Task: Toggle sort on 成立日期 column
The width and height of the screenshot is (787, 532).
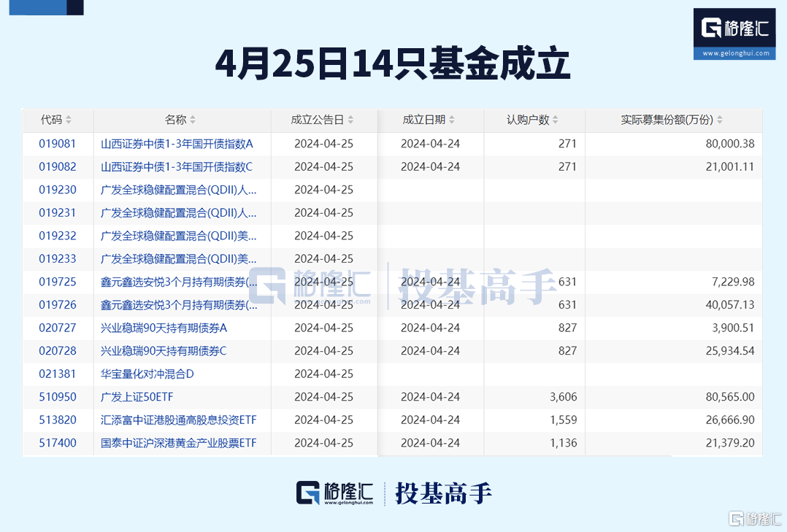Action: tap(452, 120)
